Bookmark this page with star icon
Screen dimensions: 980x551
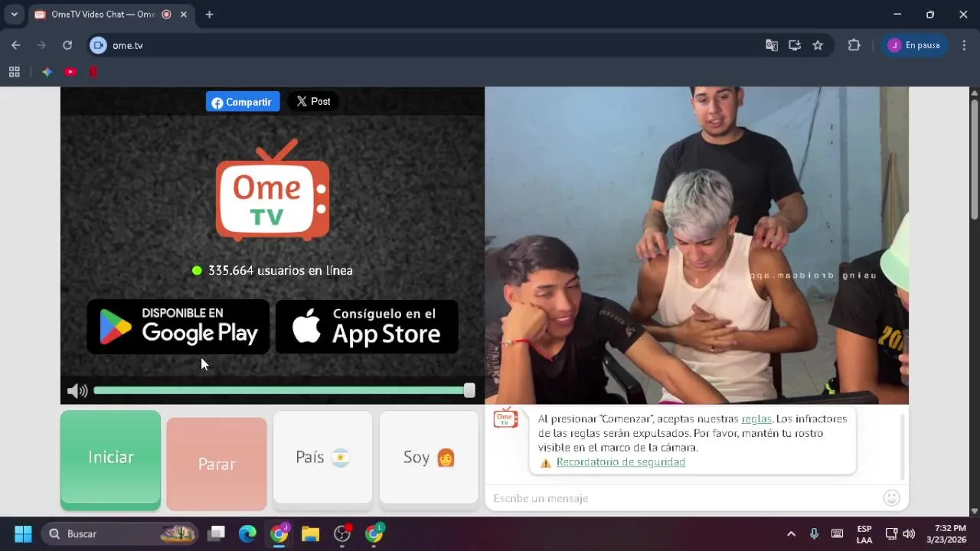point(818,45)
